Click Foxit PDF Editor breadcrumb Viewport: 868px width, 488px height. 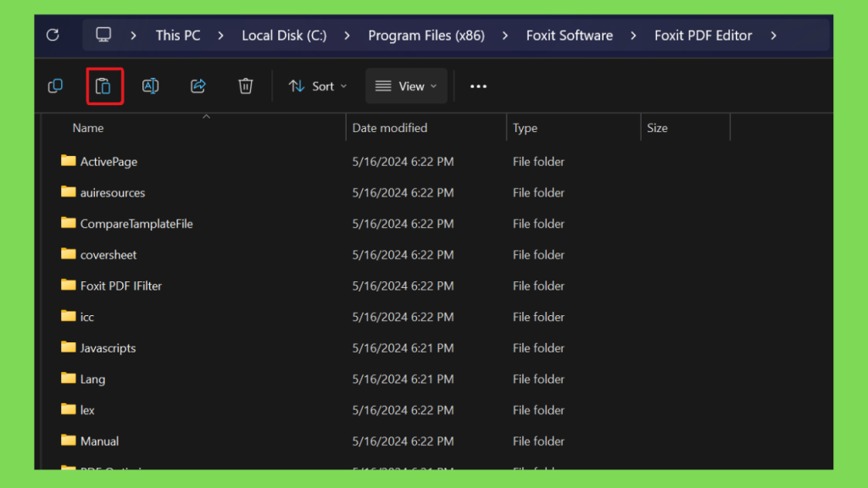(x=703, y=36)
